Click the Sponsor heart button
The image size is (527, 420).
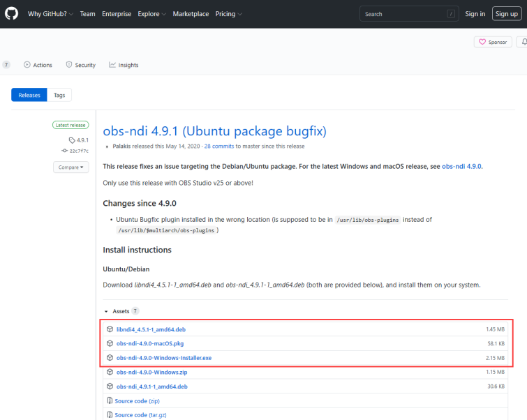(x=493, y=42)
